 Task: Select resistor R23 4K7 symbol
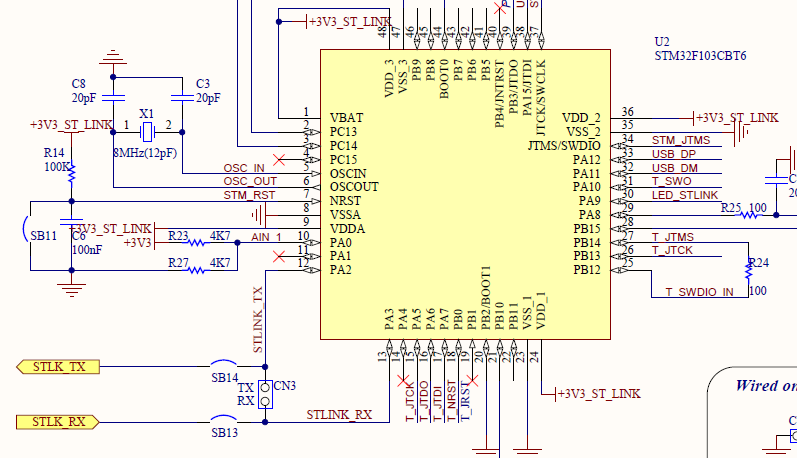click(196, 243)
